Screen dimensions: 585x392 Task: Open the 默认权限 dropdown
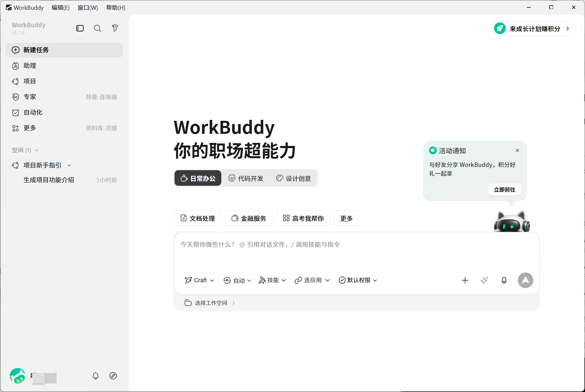pyautogui.click(x=358, y=280)
